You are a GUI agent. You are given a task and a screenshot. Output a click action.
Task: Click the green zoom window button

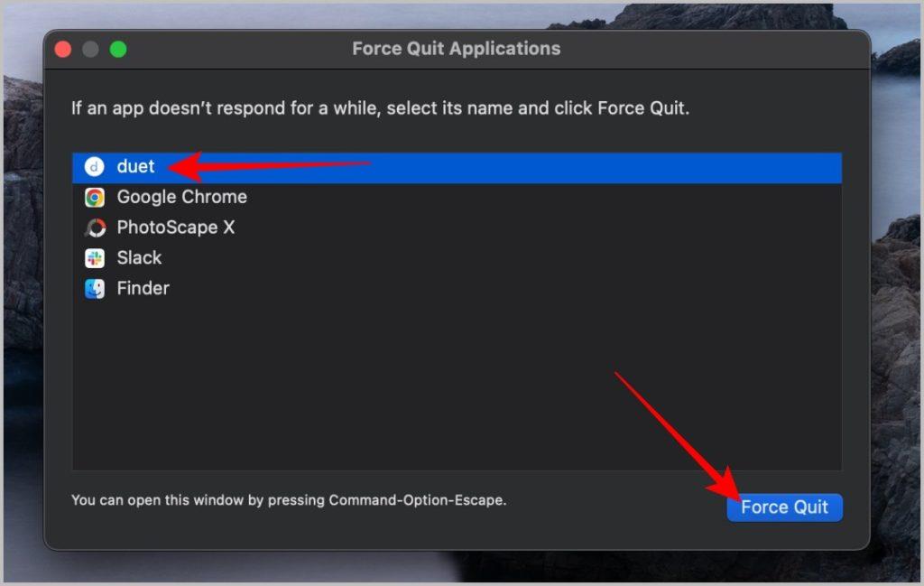tap(118, 49)
